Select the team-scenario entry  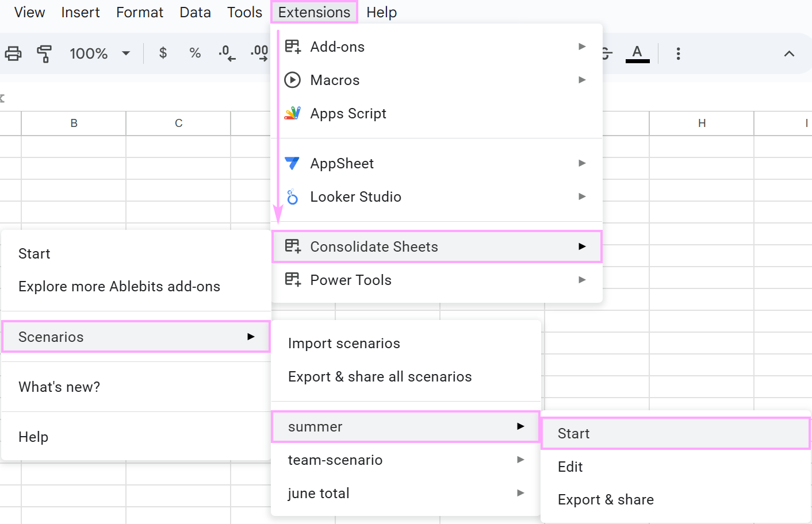click(406, 460)
